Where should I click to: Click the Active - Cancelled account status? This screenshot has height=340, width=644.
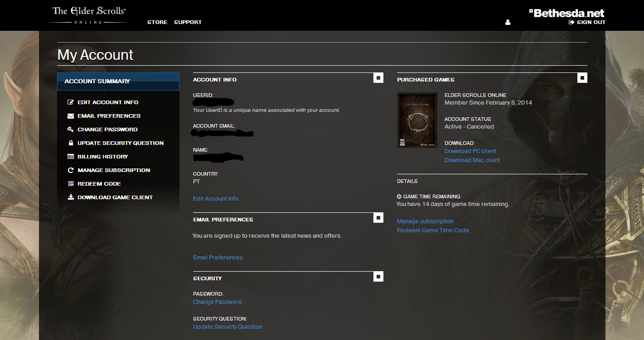tap(469, 127)
